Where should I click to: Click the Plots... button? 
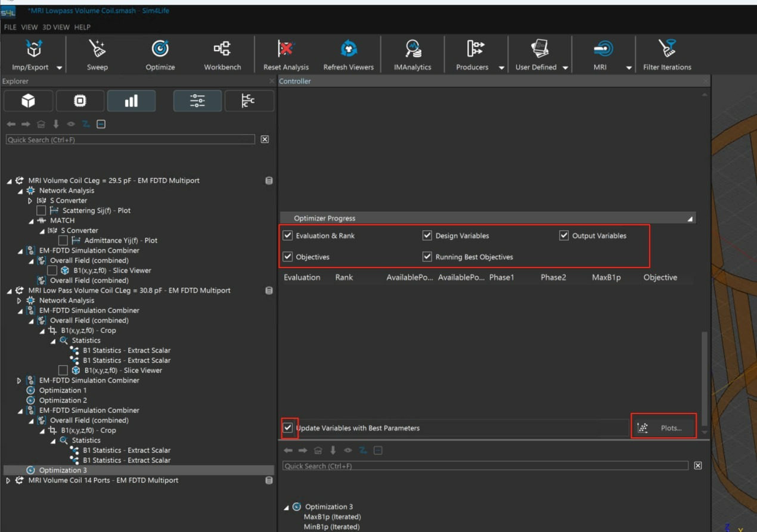coord(663,428)
